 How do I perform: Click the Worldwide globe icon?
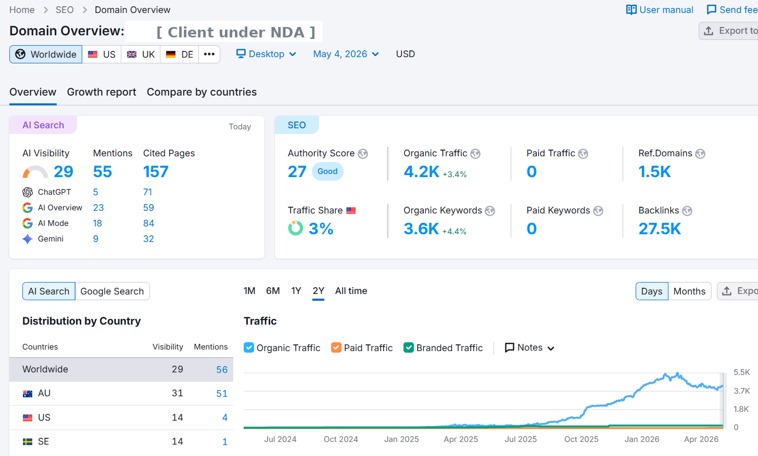(20, 54)
